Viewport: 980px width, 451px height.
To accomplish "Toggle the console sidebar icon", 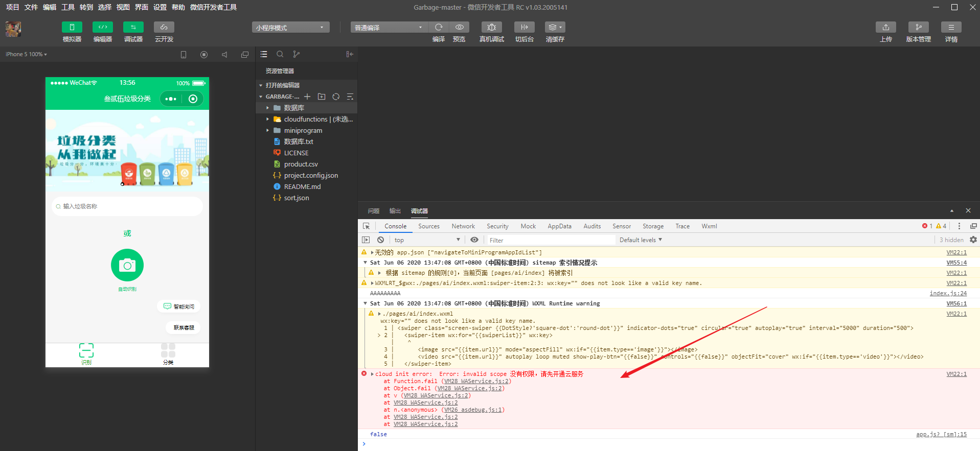I will click(x=366, y=240).
